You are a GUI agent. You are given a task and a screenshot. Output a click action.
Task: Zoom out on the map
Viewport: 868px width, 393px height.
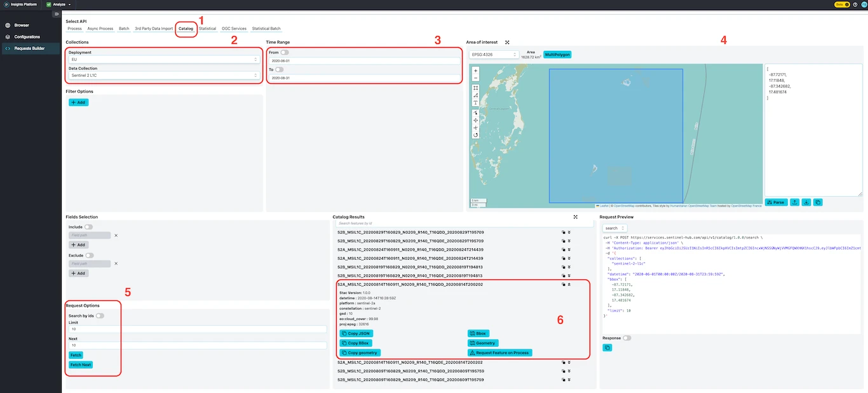[475, 78]
